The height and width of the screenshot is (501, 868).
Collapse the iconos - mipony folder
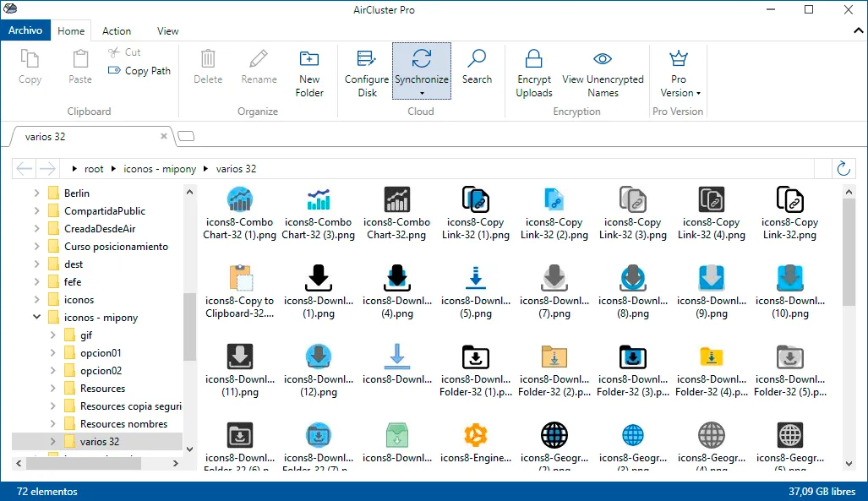pyautogui.click(x=36, y=317)
